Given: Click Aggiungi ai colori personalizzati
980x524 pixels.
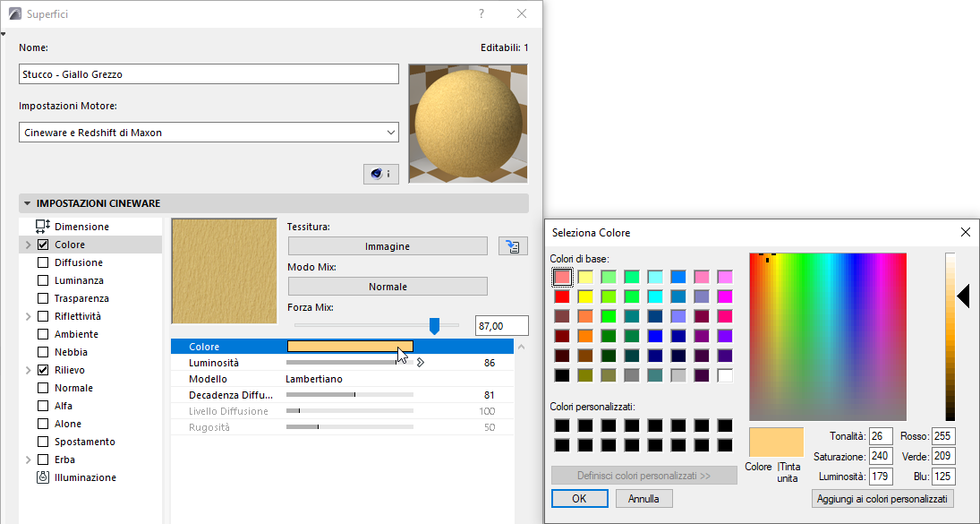Looking at the screenshot, I should [882, 498].
